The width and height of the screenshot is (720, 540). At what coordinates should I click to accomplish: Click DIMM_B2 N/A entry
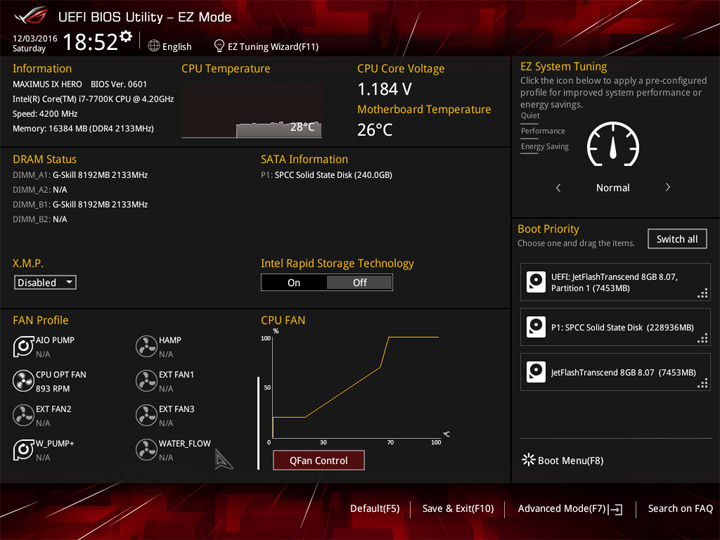point(40,219)
